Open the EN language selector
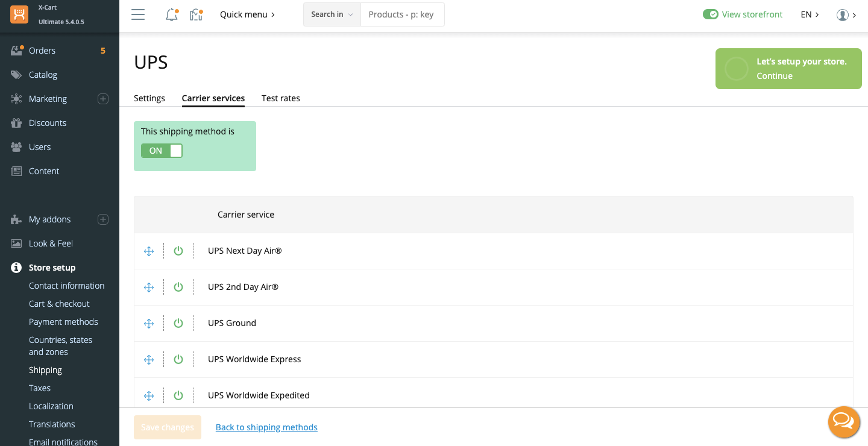Image resolution: width=868 pixels, height=446 pixels. coord(810,14)
